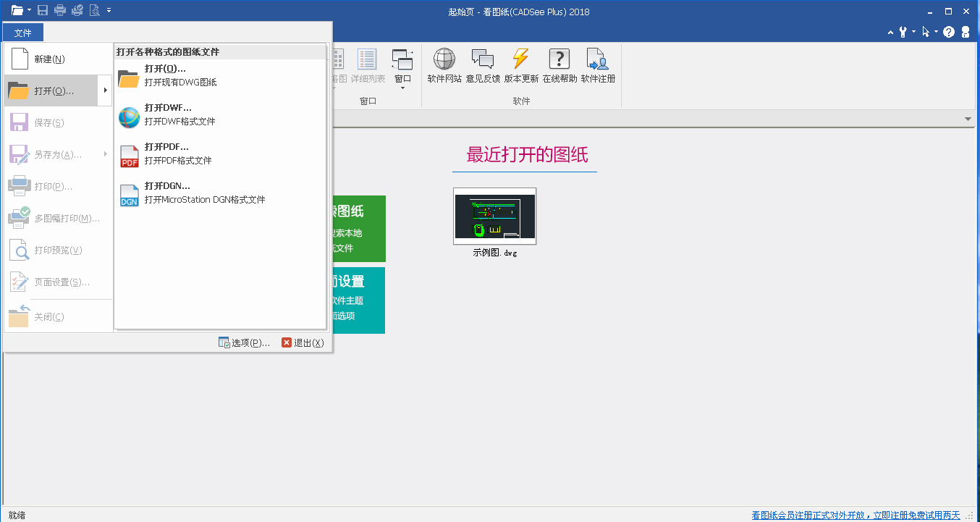Viewport: 980px width, 522px height.
Task: Open the Print Preview icon in quick toolbar
Action: pyautogui.click(x=93, y=10)
